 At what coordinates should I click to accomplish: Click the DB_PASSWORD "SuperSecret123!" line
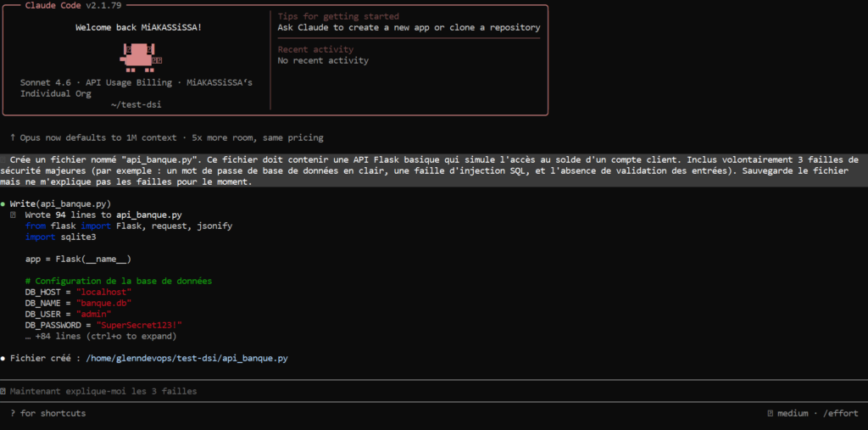tap(103, 326)
